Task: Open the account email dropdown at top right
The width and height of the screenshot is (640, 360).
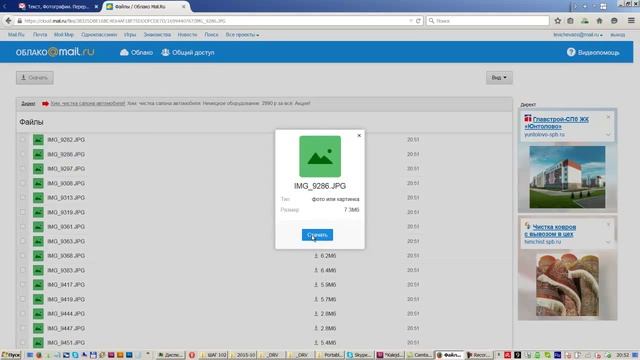Action: pos(578,35)
